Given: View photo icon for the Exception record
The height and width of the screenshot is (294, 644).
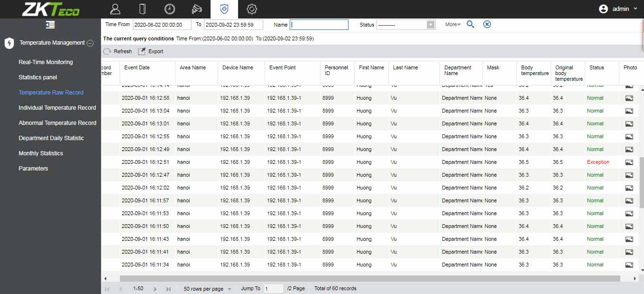Looking at the screenshot, I should point(629,162).
